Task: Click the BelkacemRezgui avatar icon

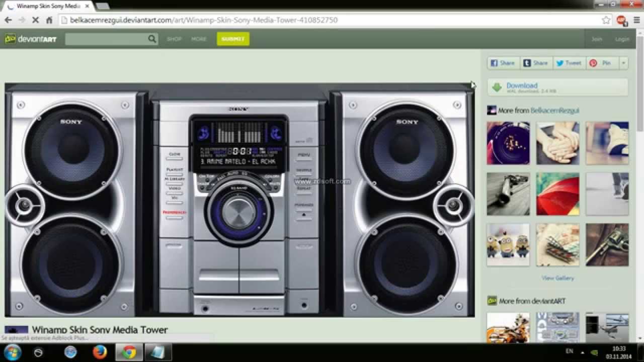Action: point(492,110)
